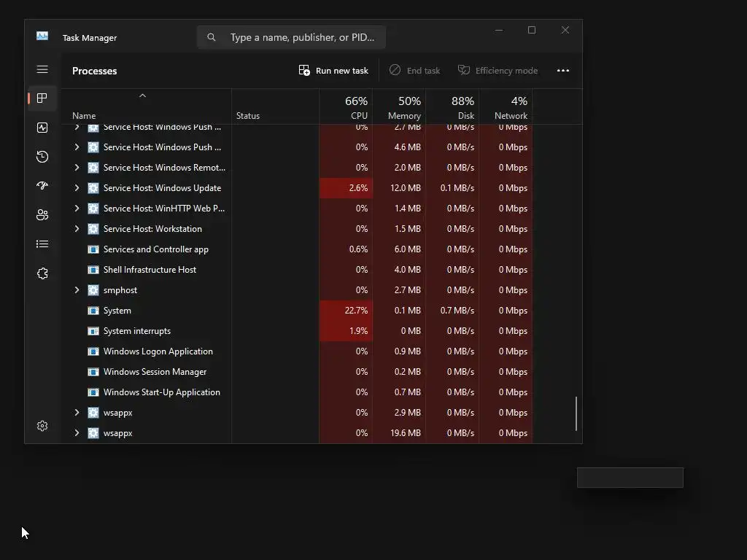Sort by the Disk column header
Viewport: 747px width, 560px height.
pyautogui.click(x=452, y=106)
